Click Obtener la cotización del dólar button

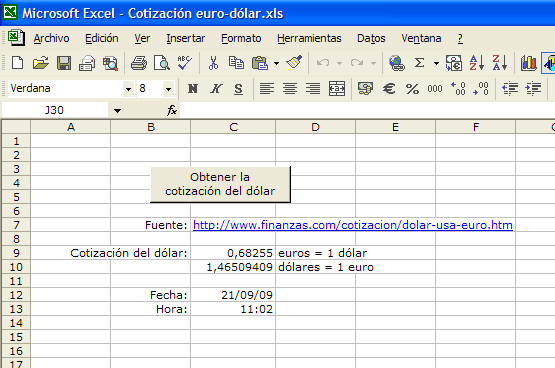(x=220, y=184)
